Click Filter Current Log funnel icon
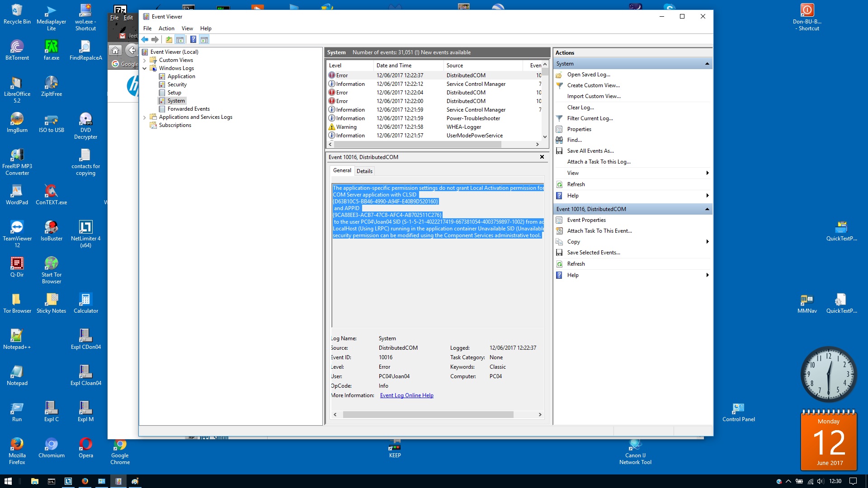 [559, 118]
